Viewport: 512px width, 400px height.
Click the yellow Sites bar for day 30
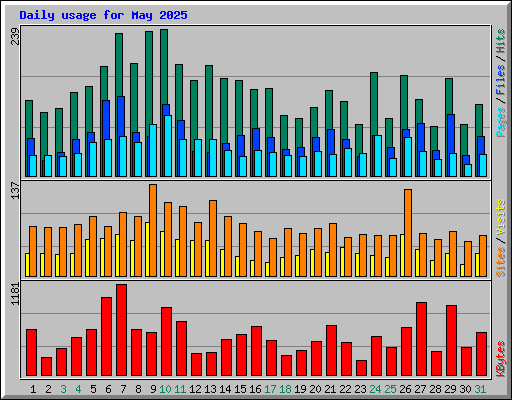[x=462, y=271]
